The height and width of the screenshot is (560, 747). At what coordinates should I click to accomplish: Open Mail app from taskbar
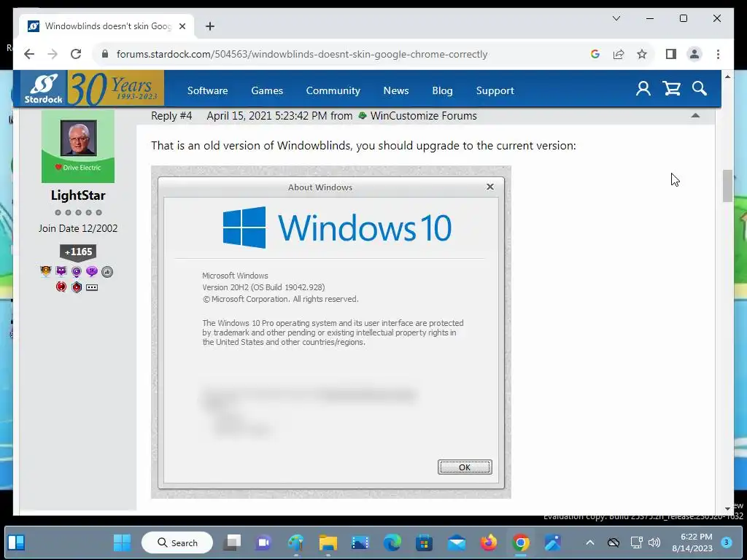(x=457, y=542)
